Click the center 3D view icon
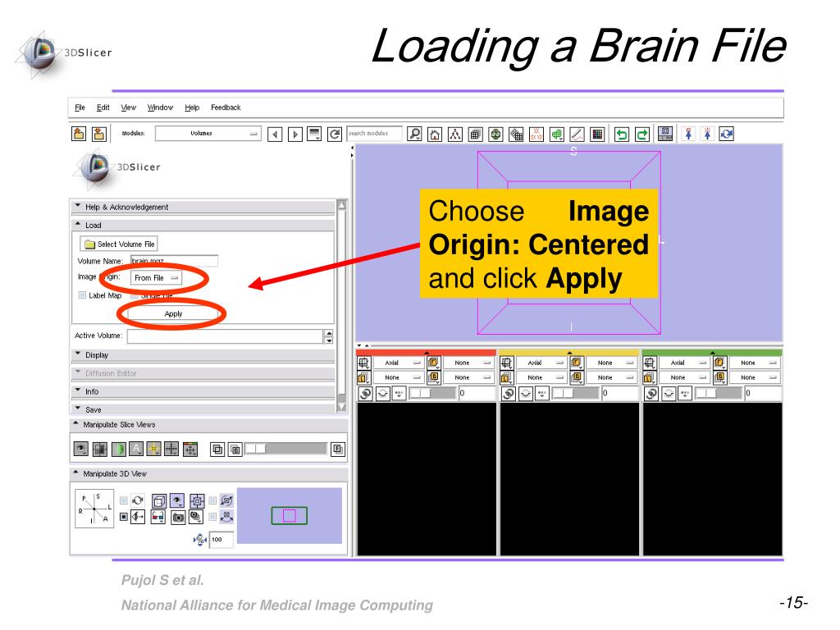This screenshot has width=840, height=630. coord(197,500)
